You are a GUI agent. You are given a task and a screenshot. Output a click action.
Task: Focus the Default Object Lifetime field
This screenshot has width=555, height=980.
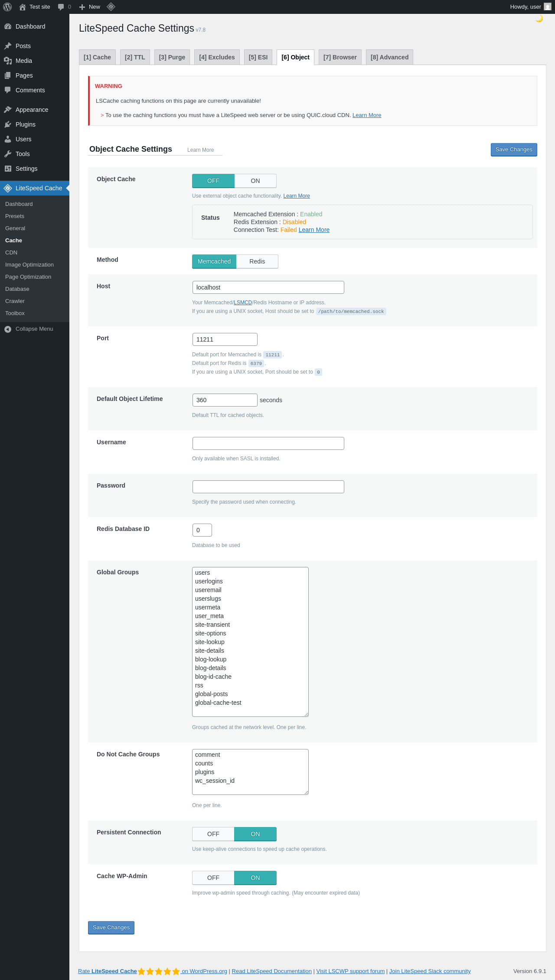click(225, 400)
